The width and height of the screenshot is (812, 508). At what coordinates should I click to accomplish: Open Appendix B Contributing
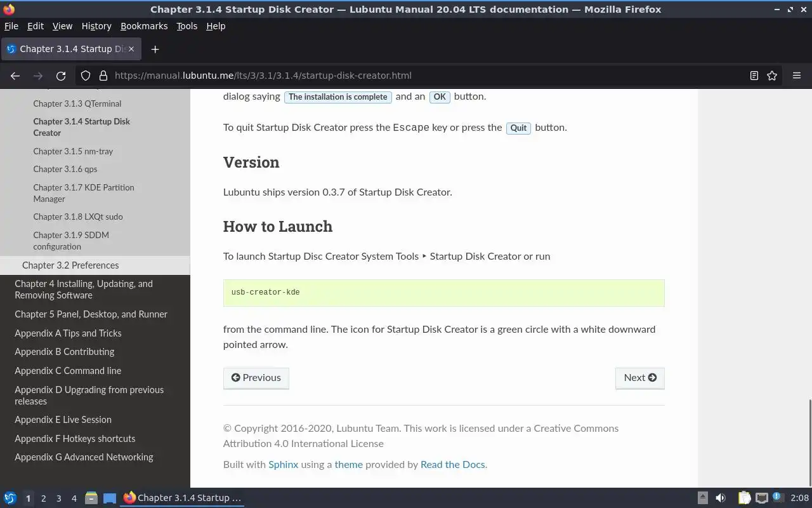65,352
